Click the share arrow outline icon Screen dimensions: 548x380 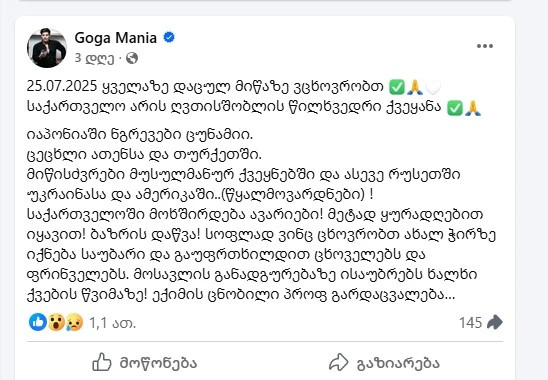click(x=339, y=363)
